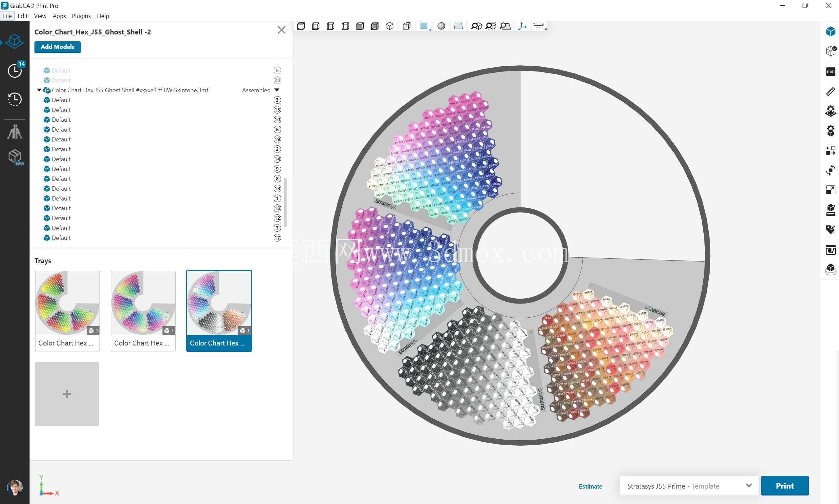Viewport: 839px width, 504px height.
Task: Open the Plugins menu
Action: tap(81, 16)
